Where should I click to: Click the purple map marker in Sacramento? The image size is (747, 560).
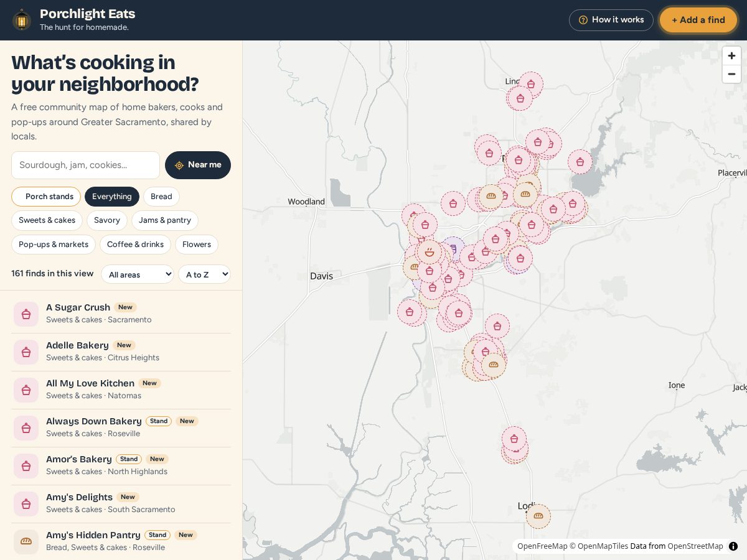point(454,249)
